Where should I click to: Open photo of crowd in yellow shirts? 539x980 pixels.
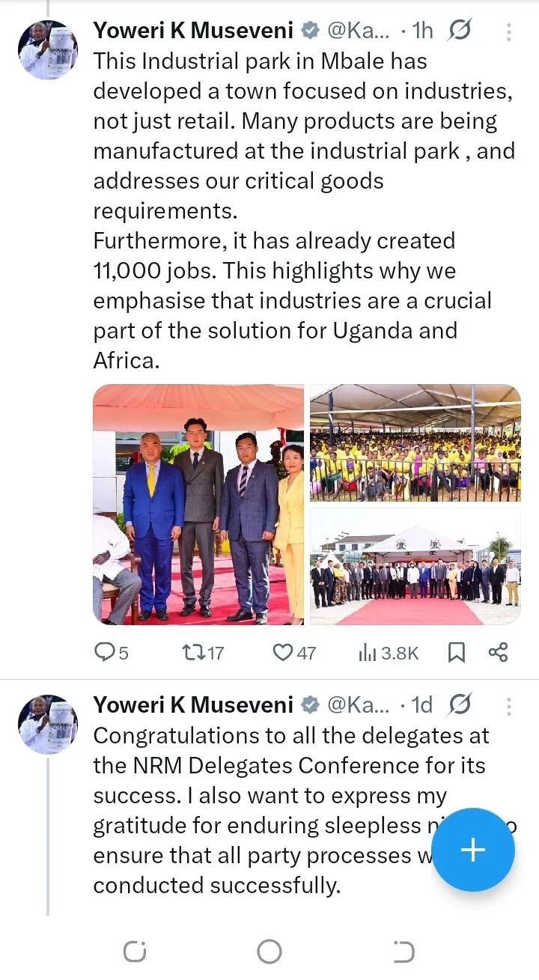click(415, 443)
